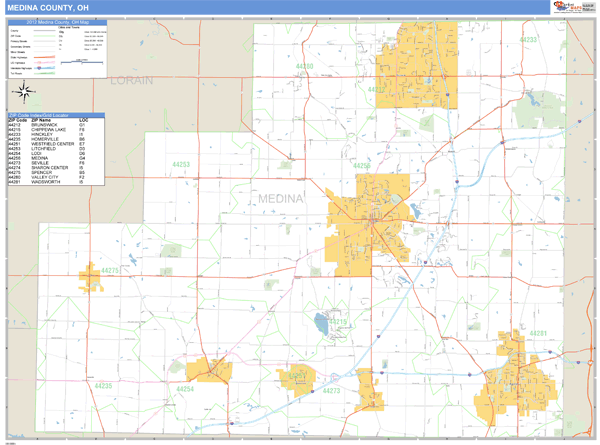Screen dimensions: 600x445
Task: Click the large MEDINA county label
Action: [280, 199]
